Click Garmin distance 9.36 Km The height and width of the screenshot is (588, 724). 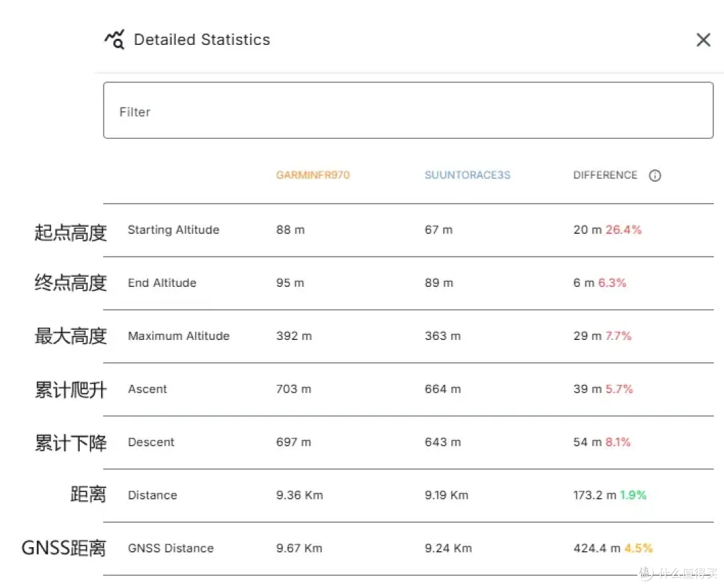[300, 495]
